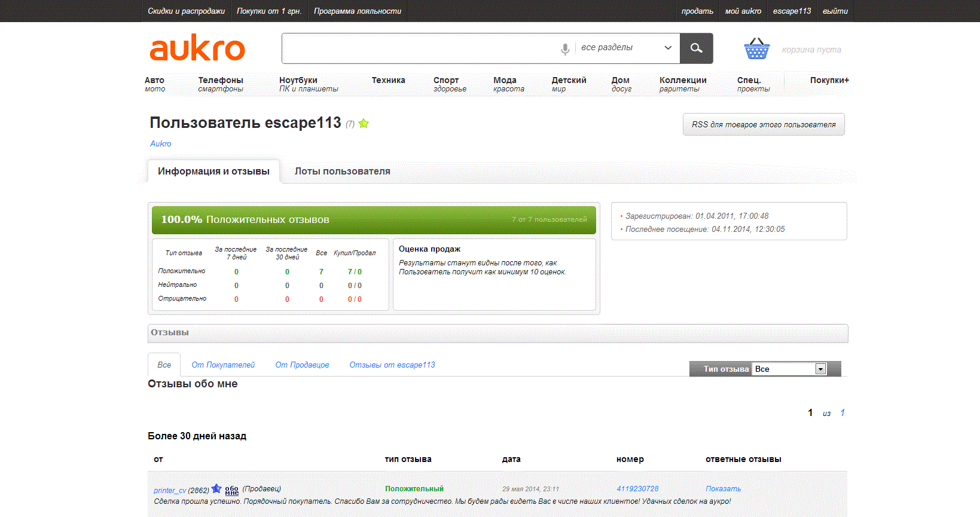Click the 'обо мне' icon by printer_cv
This screenshot has width=980, height=517.
point(232,490)
